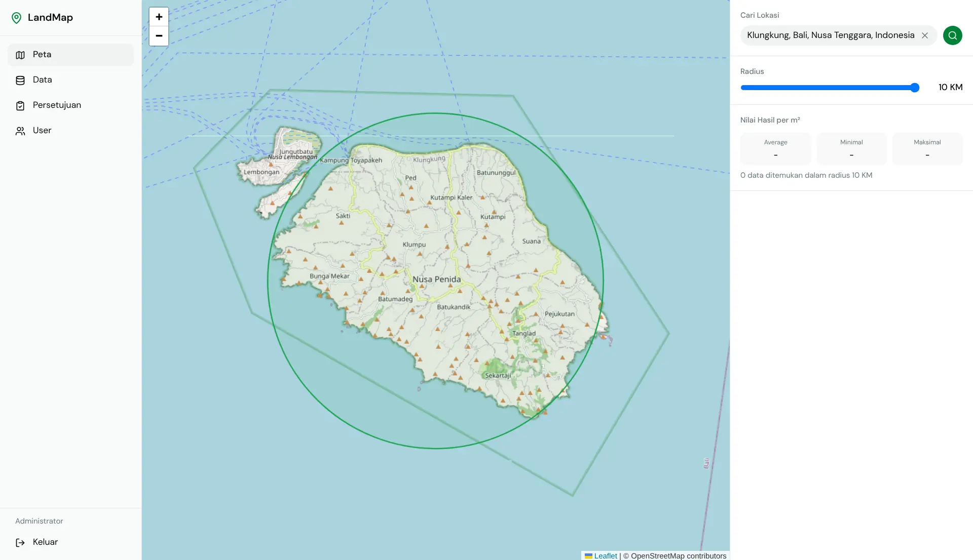Click the Average value card
This screenshot has height=560, width=973.
776,149
